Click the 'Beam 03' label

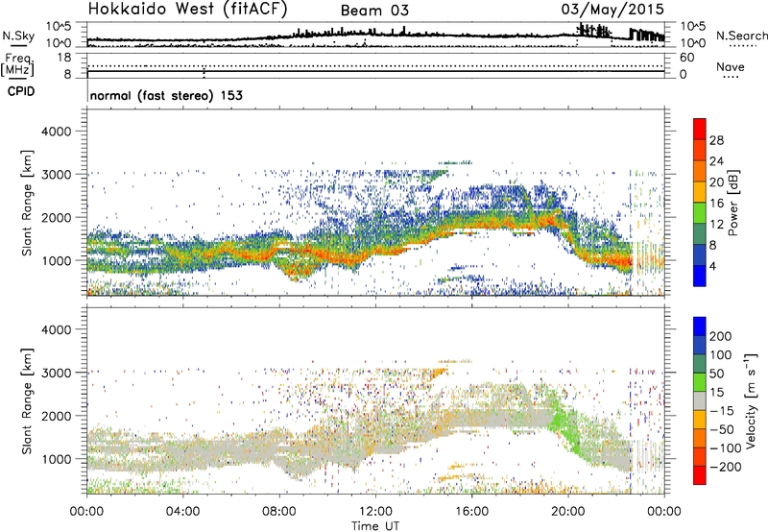coord(374,11)
